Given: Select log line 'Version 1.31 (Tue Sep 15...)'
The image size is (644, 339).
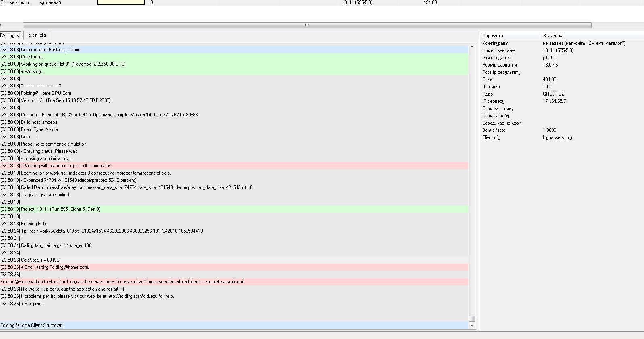Looking at the screenshot, I should [x=234, y=100].
